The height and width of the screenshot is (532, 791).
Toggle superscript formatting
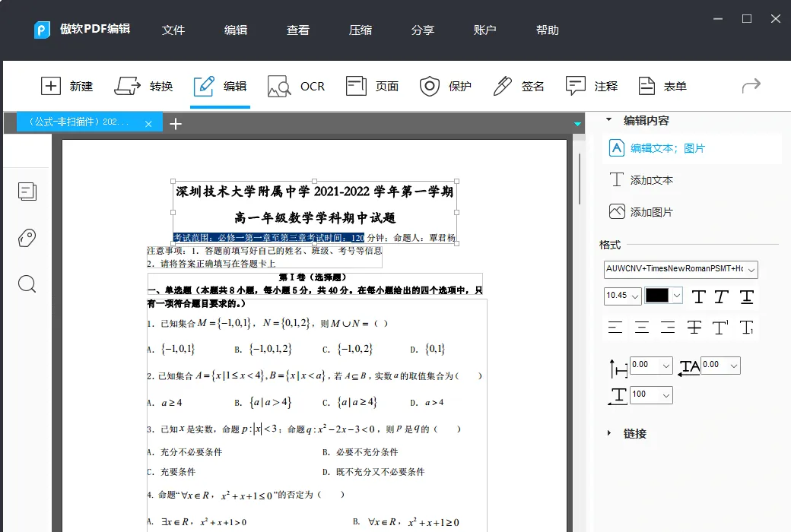[x=720, y=328]
